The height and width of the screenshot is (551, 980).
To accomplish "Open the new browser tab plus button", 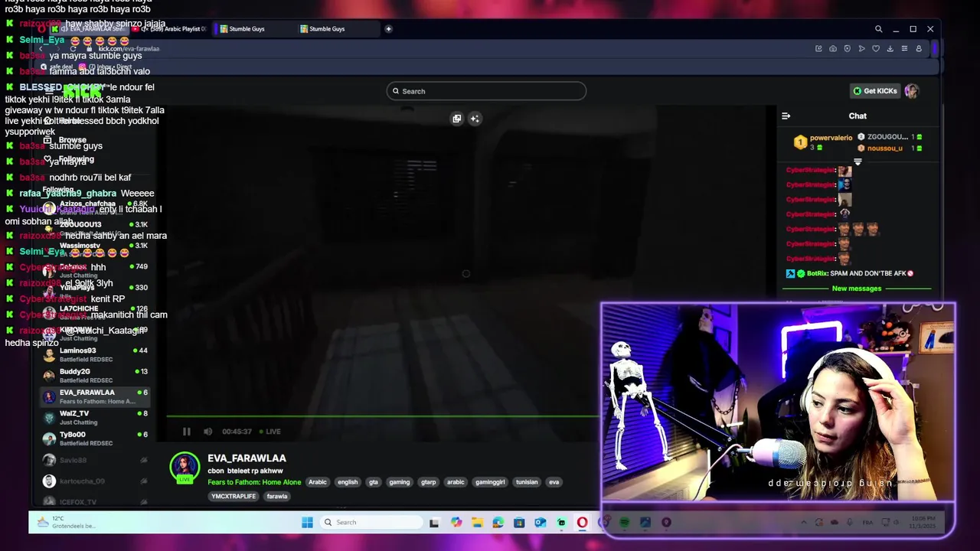I will pos(388,29).
